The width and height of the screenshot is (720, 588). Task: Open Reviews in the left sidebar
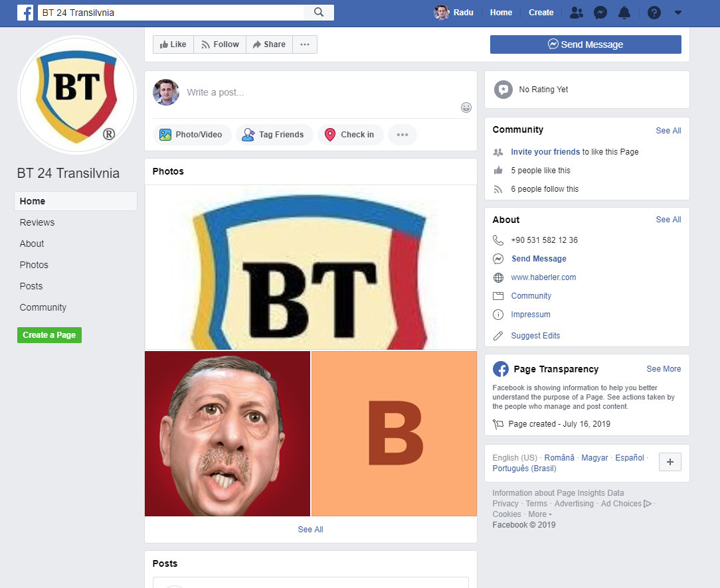37,222
